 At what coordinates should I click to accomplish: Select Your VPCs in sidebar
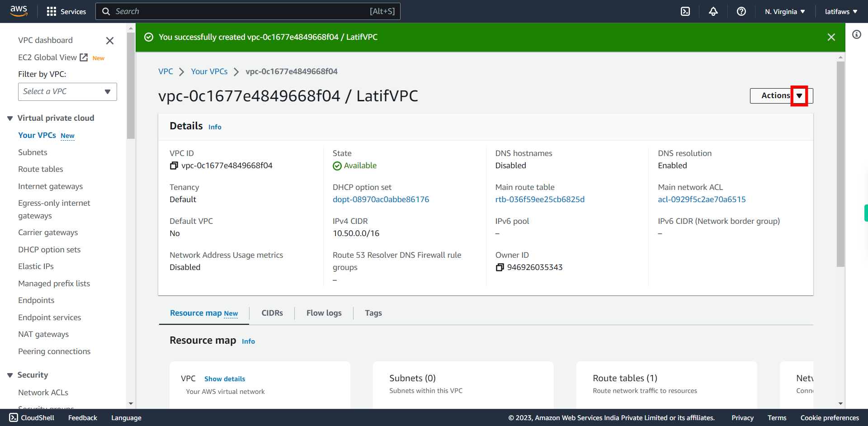pyautogui.click(x=37, y=135)
